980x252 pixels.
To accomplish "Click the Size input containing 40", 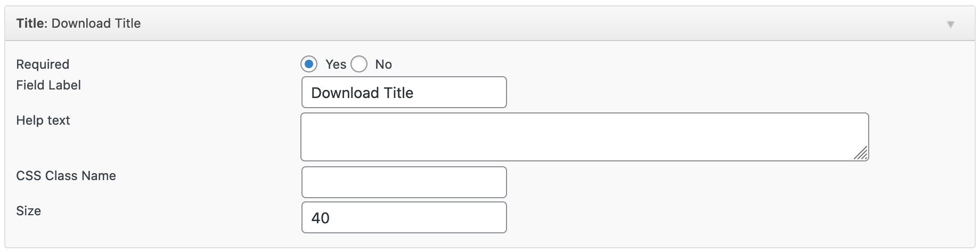I will (x=404, y=217).
